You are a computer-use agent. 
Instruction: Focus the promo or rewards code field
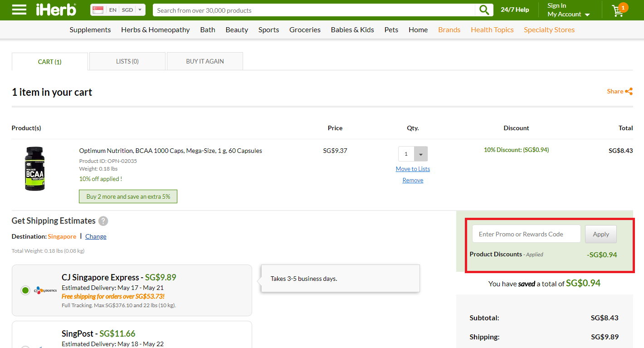pyautogui.click(x=527, y=234)
